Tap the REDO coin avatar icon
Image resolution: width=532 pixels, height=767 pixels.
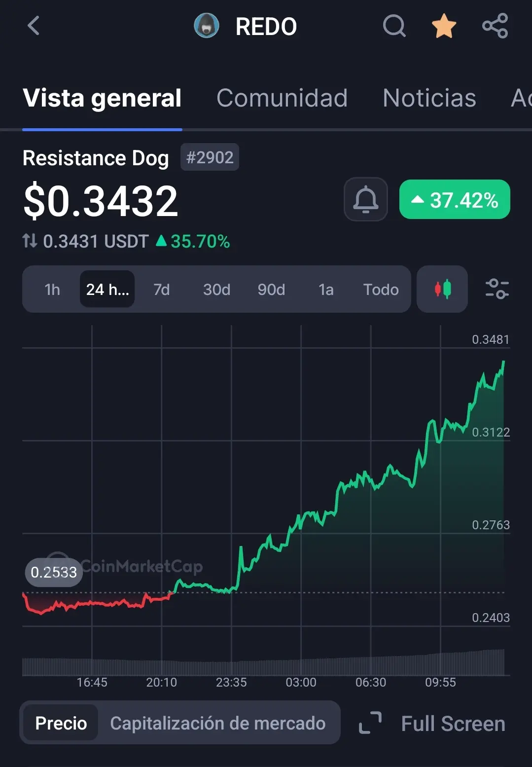[x=207, y=26]
